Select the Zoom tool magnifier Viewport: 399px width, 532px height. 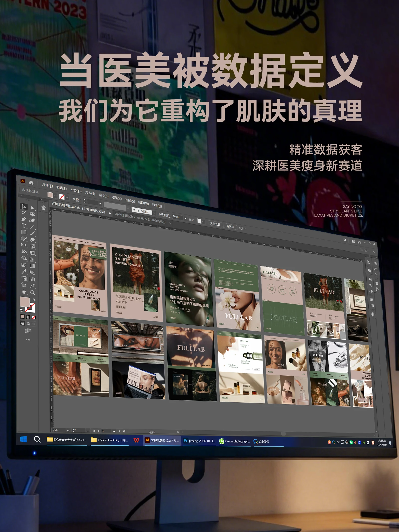32,292
